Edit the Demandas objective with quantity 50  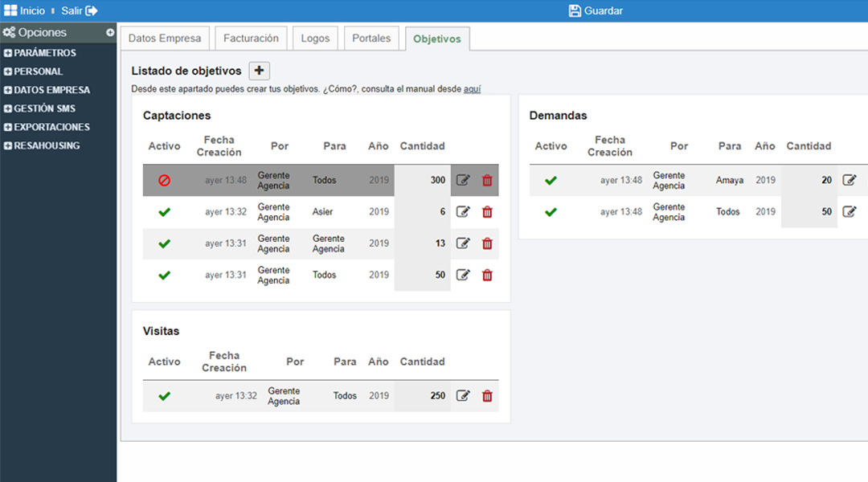(x=850, y=212)
